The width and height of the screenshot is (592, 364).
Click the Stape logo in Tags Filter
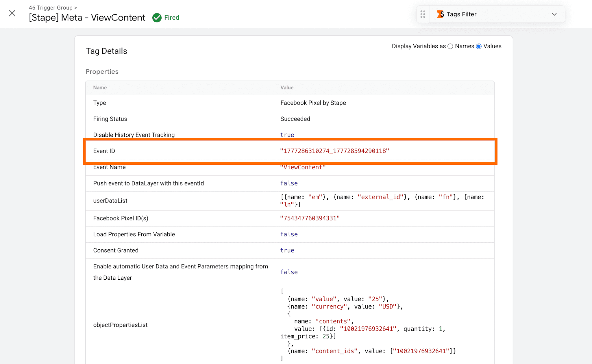(441, 14)
